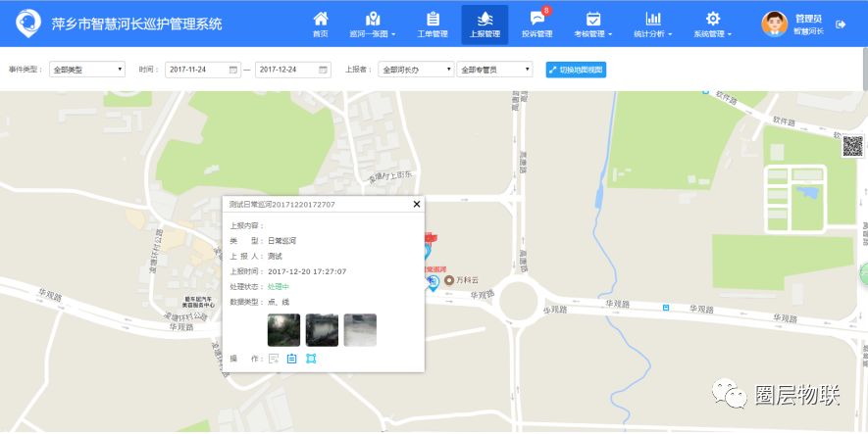Click the gear icon above 系统管理

[713, 19]
